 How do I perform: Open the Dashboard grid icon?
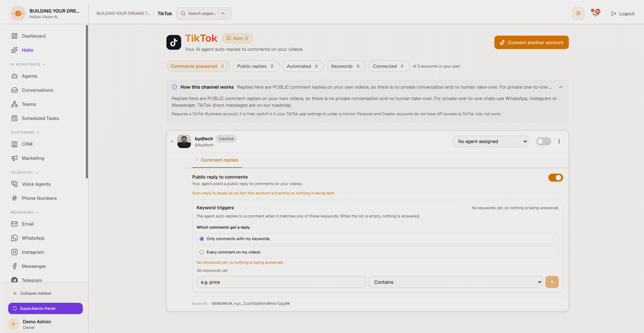tap(14, 36)
